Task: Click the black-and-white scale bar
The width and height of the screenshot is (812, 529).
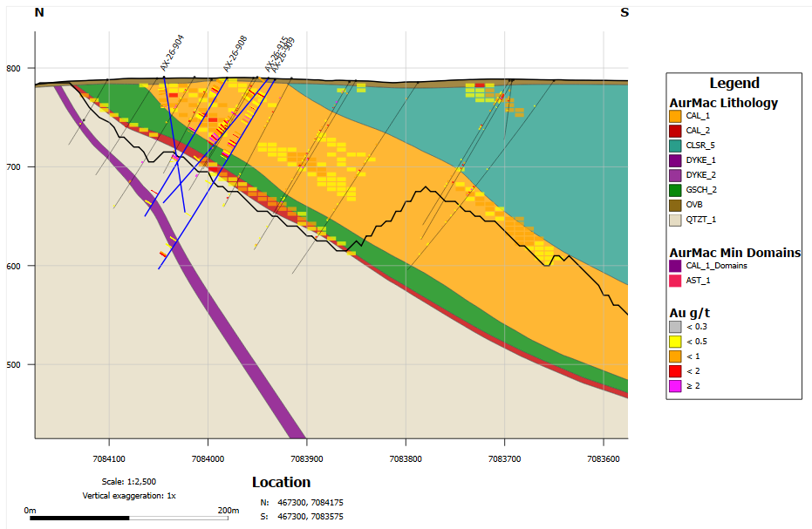Action: (x=129, y=519)
